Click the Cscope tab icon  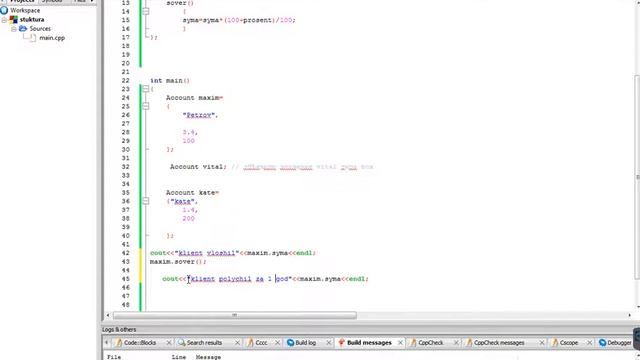point(555,343)
